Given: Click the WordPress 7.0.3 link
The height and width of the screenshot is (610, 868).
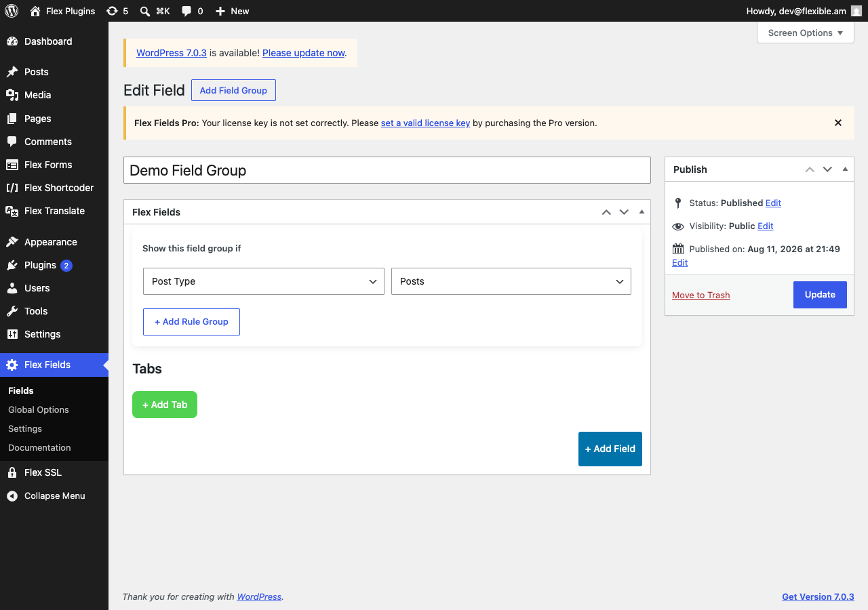Looking at the screenshot, I should (x=172, y=53).
